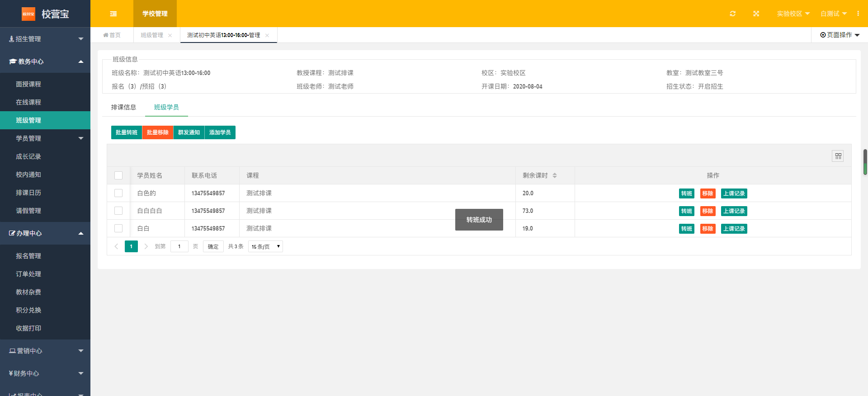Click the 校营宝 logo icon
The image size is (868, 396).
28,14
